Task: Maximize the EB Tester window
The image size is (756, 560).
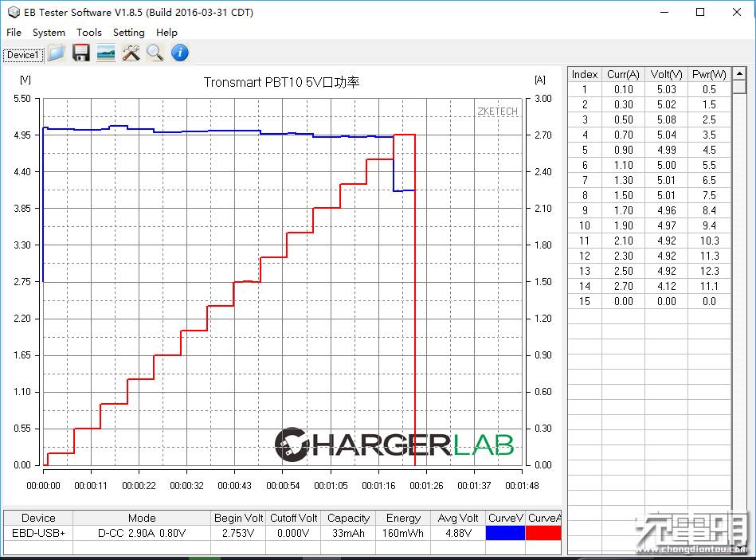Action: pyautogui.click(x=700, y=13)
